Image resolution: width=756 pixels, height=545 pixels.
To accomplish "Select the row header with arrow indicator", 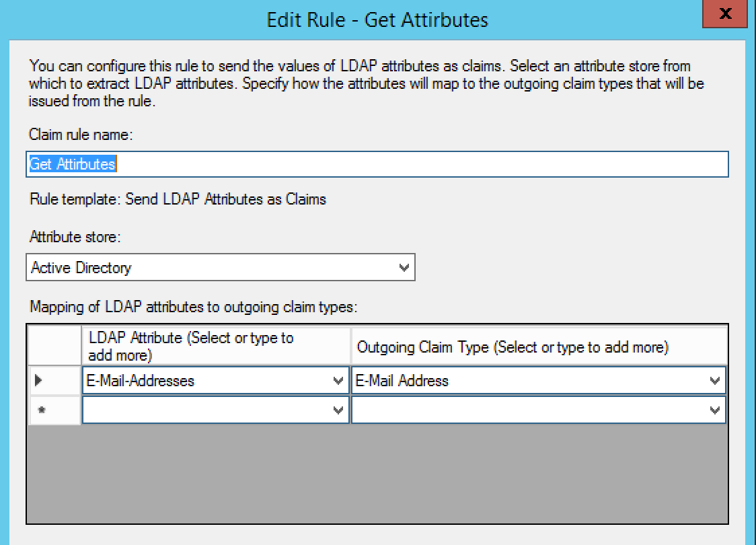I will [x=54, y=381].
